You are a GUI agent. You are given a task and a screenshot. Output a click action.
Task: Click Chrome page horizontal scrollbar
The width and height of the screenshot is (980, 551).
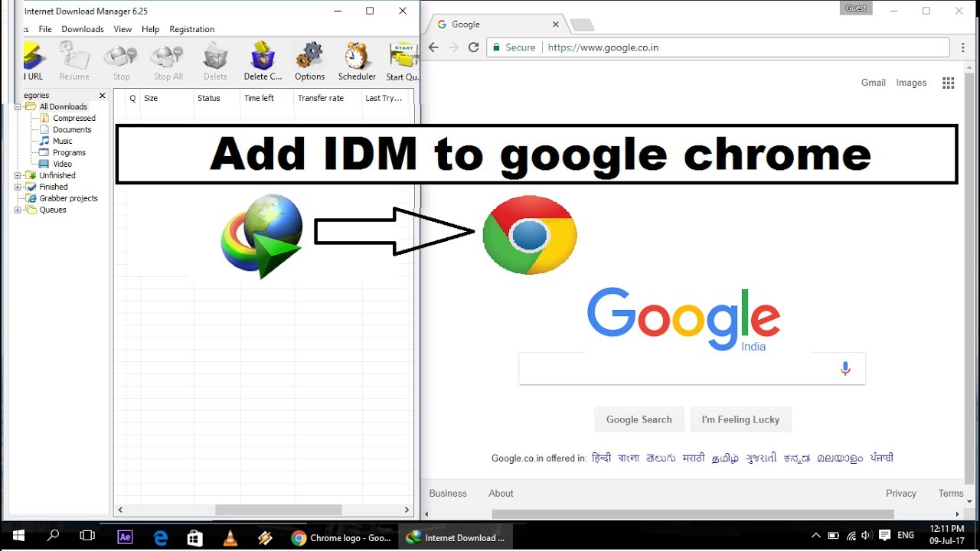click(693, 514)
